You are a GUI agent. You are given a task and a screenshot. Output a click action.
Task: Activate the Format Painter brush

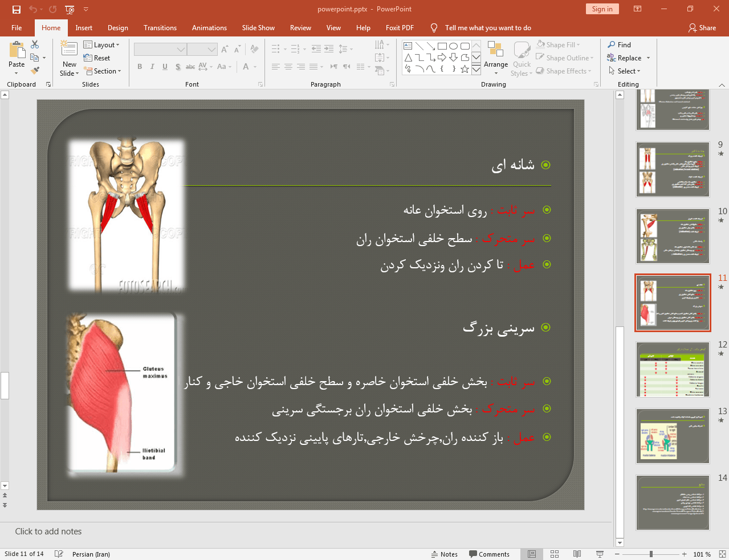(x=35, y=71)
